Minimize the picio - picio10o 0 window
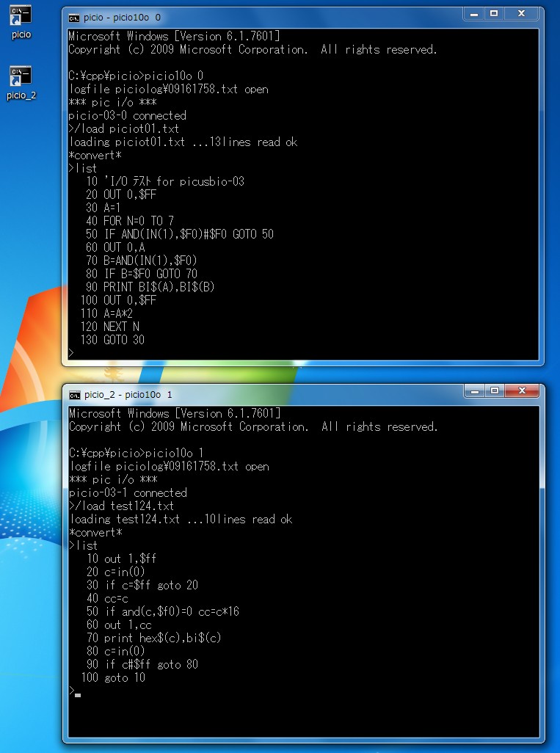The width and height of the screenshot is (560, 753). tap(473, 14)
